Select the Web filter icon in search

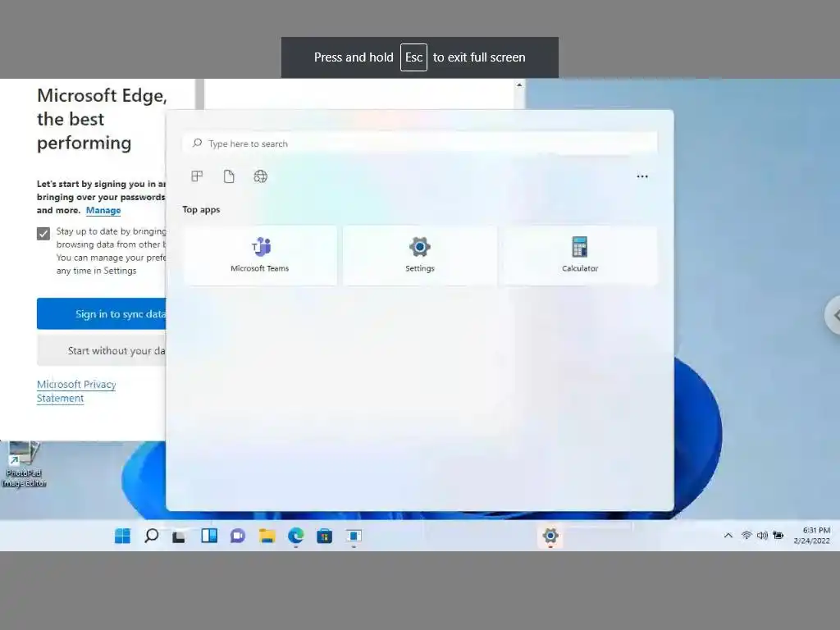pos(260,176)
